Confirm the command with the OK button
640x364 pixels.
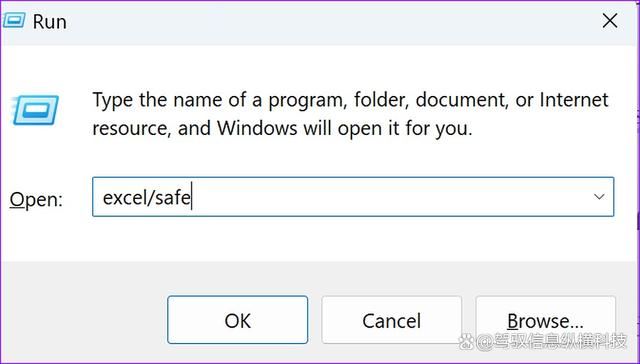[238, 320]
